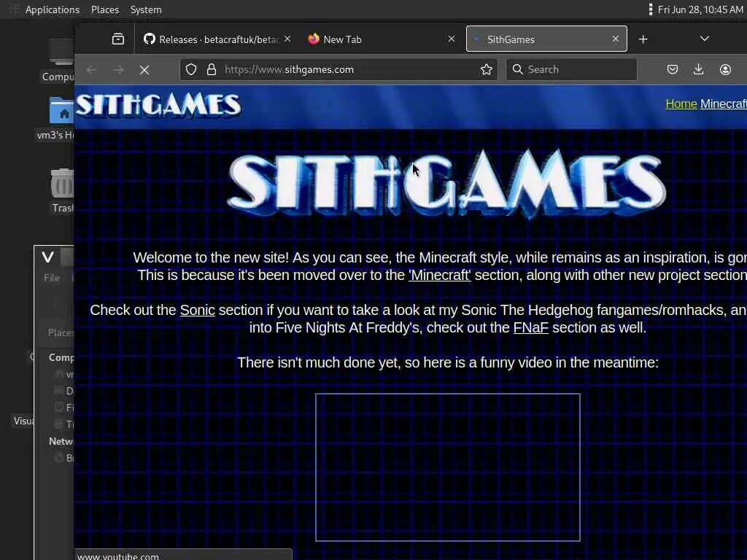Bookmark this page with the star
747x560 pixels.
coord(486,69)
